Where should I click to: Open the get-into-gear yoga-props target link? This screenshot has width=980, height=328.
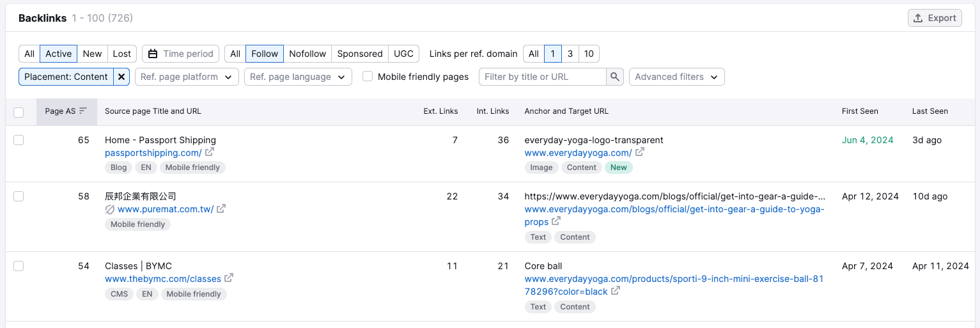tap(674, 215)
